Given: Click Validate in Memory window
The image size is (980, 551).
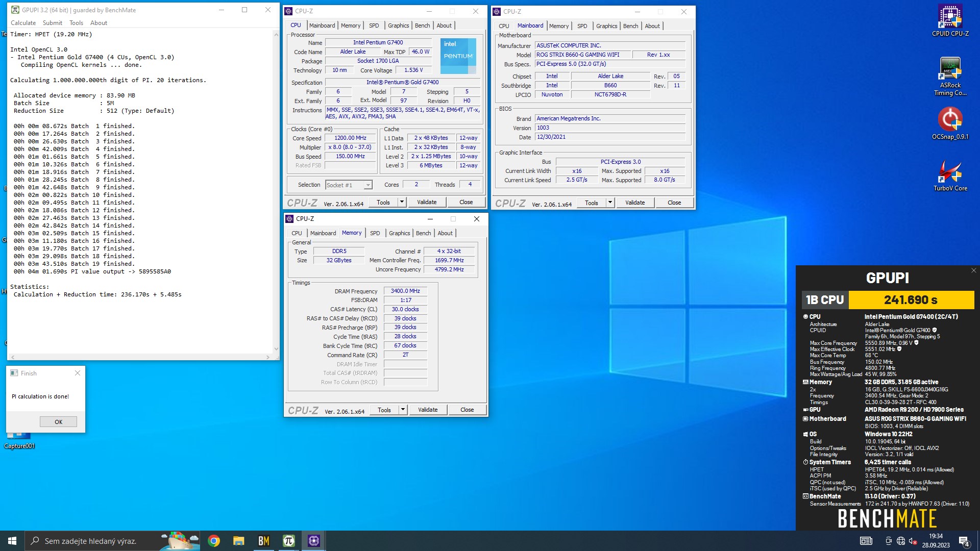Looking at the screenshot, I should point(428,410).
